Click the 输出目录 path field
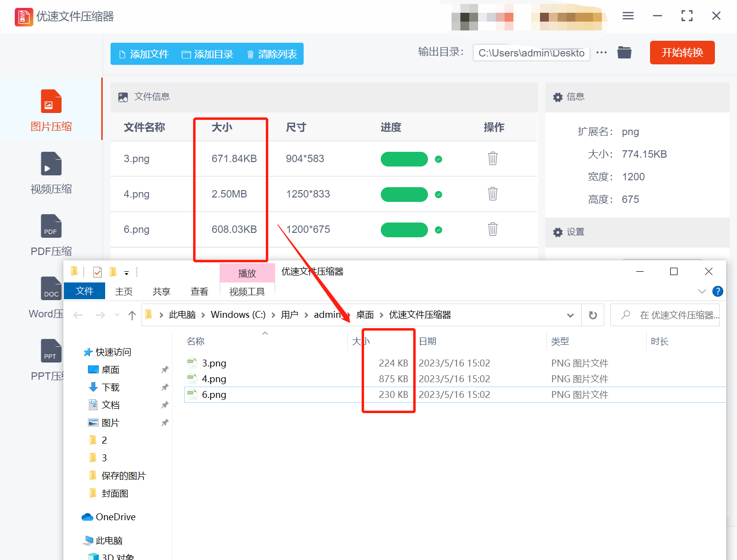Screen dimensions: 737x560 point(531,53)
